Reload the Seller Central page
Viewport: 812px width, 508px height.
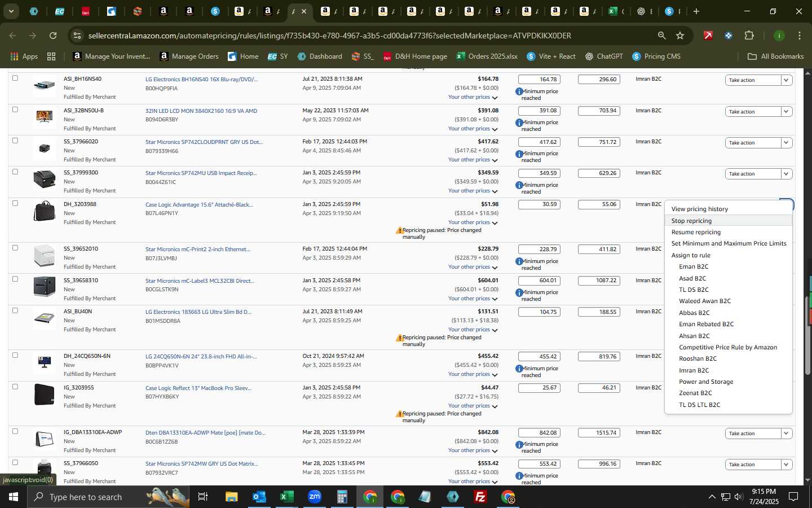point(53,36)
